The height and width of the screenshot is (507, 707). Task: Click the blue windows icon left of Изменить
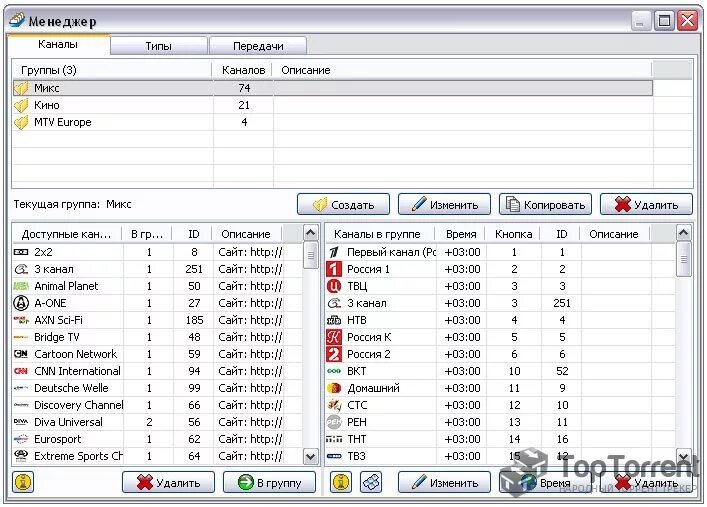tap(371, 482)
